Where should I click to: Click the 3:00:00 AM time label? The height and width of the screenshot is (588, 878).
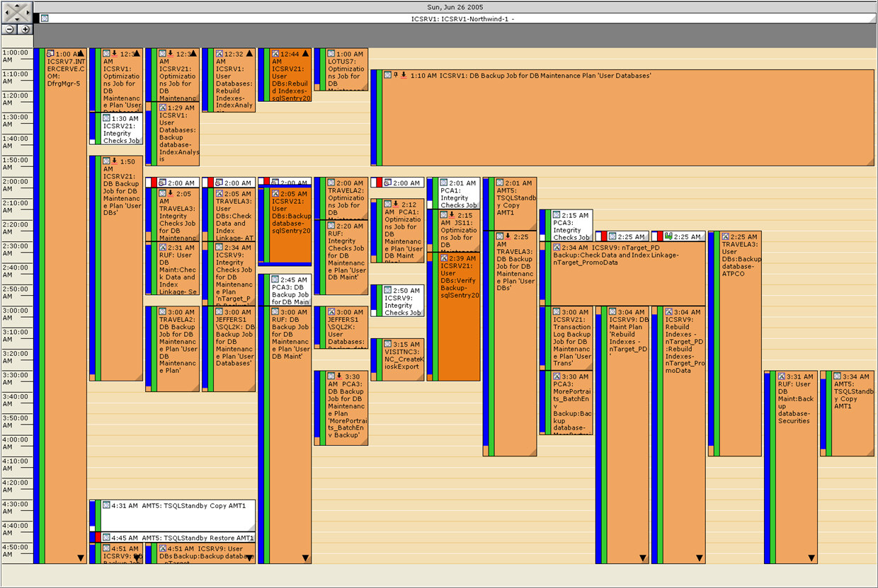tap(16, 313)
